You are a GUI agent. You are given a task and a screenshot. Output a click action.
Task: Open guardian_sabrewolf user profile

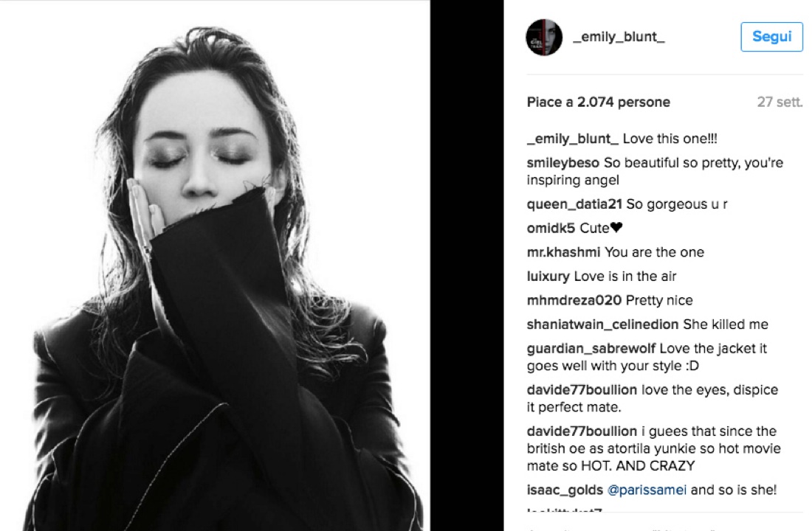tap(591, 349)
